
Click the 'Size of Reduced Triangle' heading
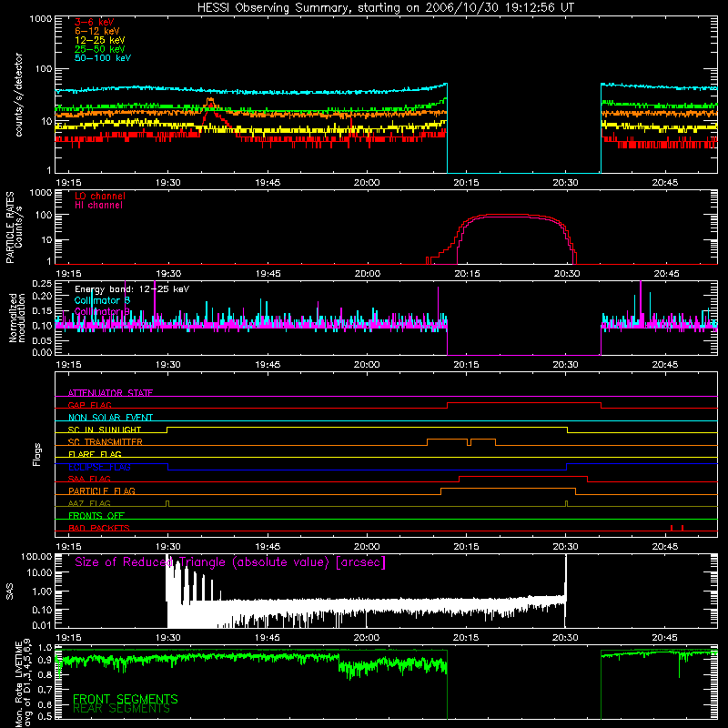(x=230, y=562)
